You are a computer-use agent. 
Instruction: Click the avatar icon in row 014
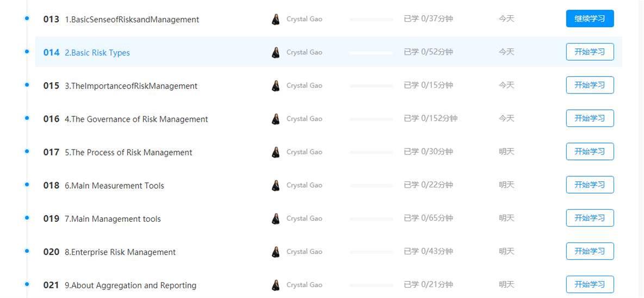(x=276, y=53)
